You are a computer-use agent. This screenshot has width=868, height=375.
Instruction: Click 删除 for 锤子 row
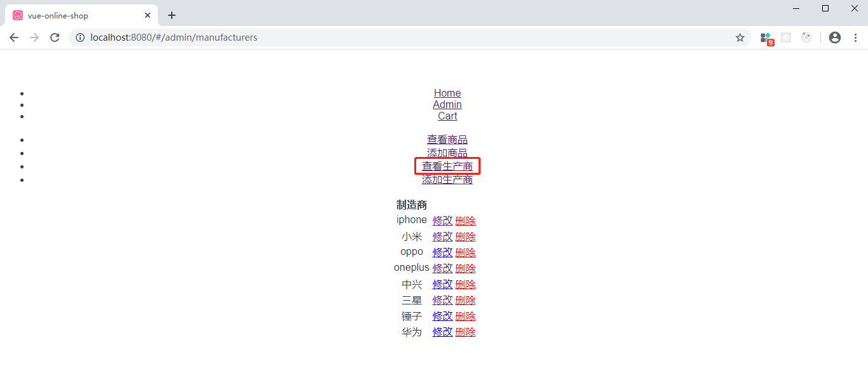[x=466, y=316]
